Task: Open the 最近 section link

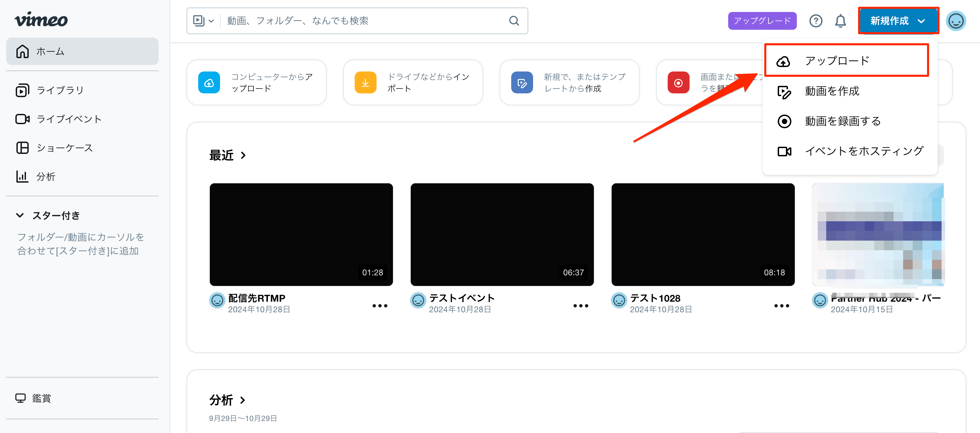Action: [228, 155]
